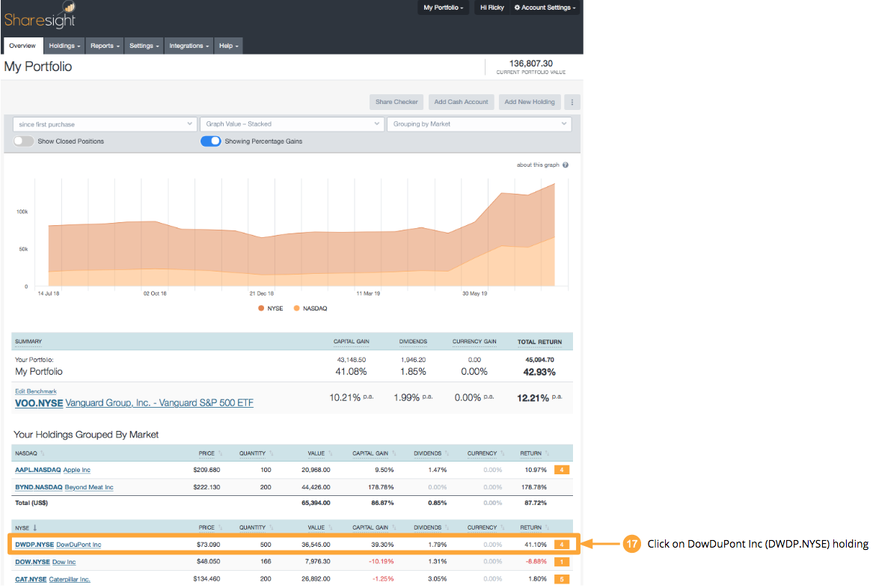Open the three-dot more options menu
This screenshot has width=873, height=588.
pos(572,102)
